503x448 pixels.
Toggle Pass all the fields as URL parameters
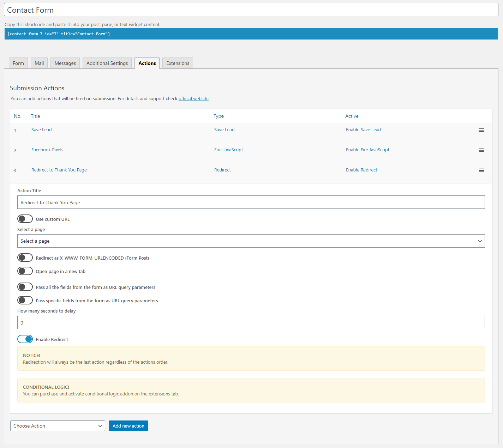click(x=25, y=287)
